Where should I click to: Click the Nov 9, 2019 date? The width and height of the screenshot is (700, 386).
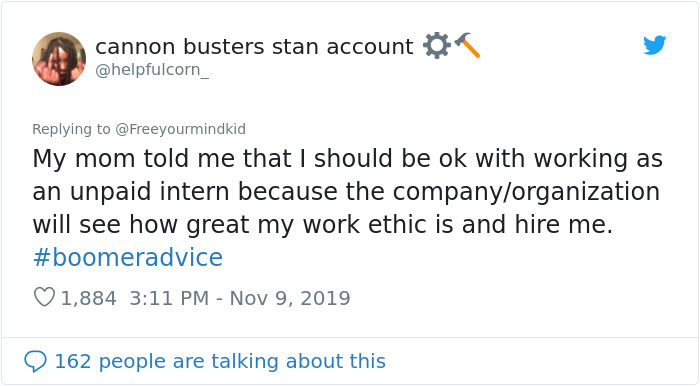click(290, 298)
